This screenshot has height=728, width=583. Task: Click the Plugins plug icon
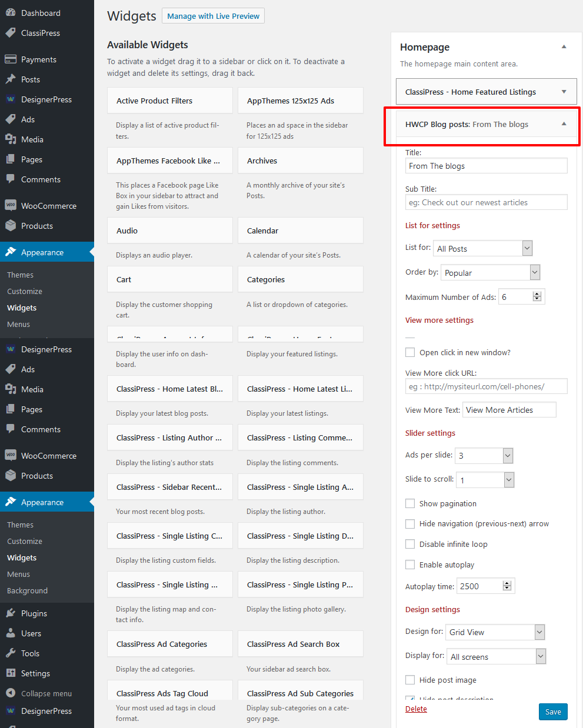pyautogui.click(x=11, y=613)
